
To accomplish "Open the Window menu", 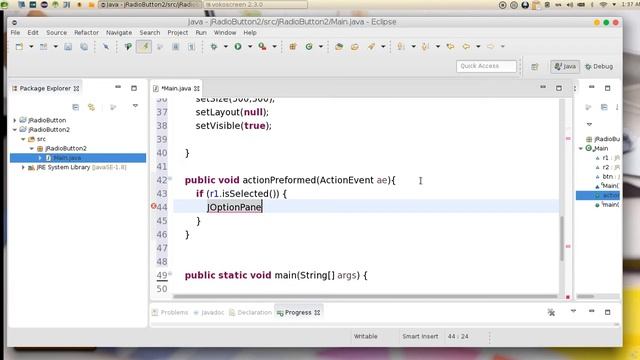I will (x=225, y=33).
